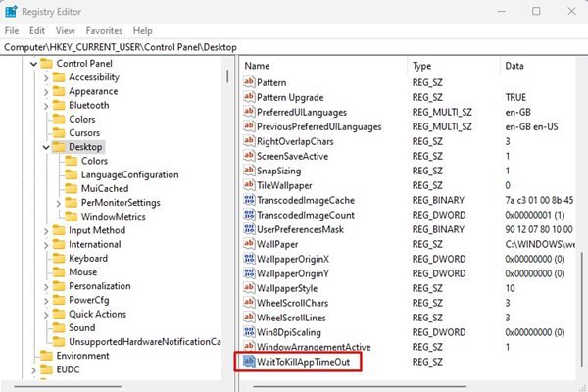The image size is (588, 392).
Task: Click the Registry Editor app icon in title bar
Action: [x=11, y=12]
